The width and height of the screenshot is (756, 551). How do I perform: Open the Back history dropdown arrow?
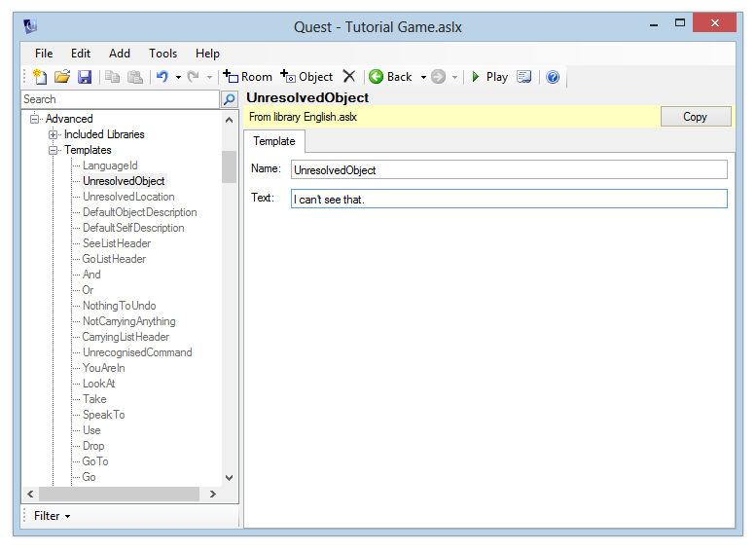coord(423,77)
